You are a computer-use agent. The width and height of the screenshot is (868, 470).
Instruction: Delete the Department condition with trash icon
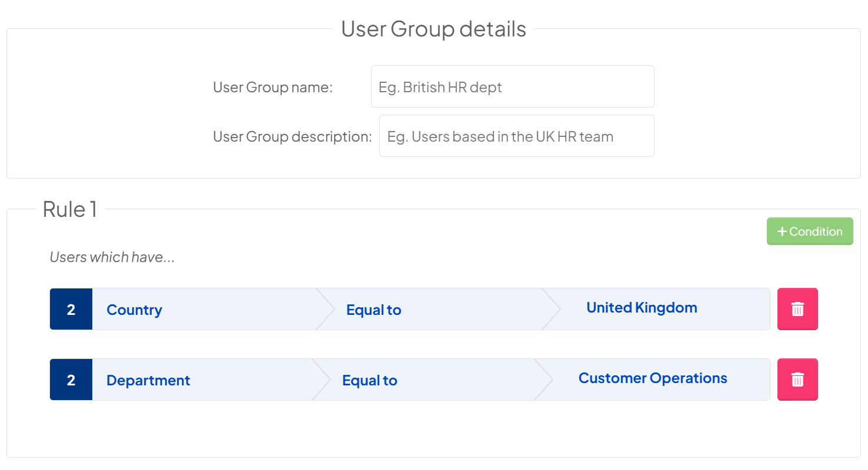pos(797,380)
